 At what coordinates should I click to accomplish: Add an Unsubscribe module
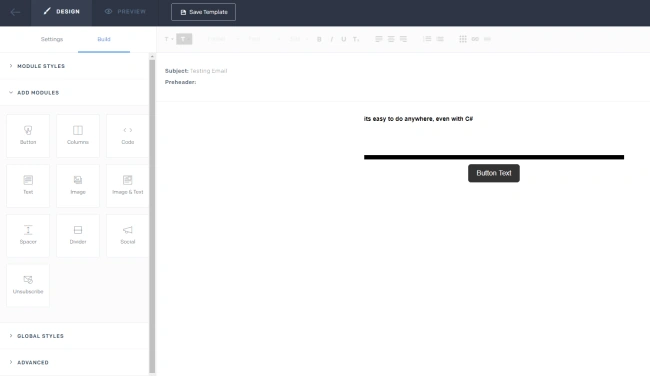point(28,285)
